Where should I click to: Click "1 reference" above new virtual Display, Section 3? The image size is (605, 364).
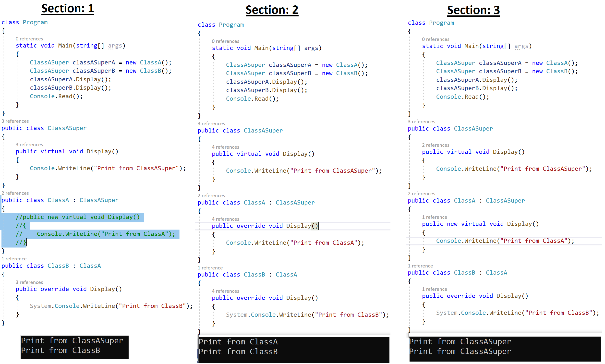(x=434, y=217)
